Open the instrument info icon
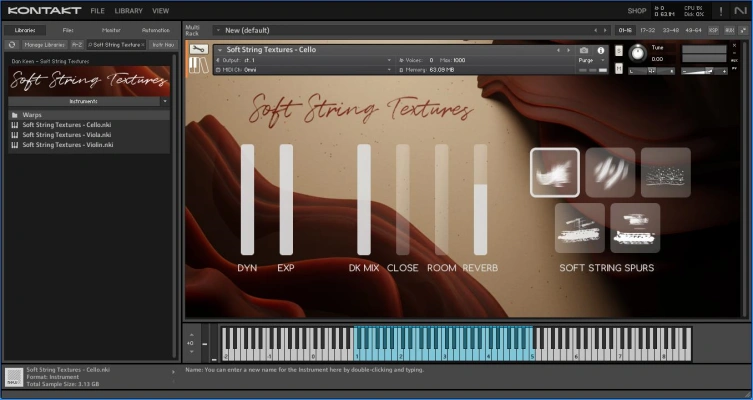This screenshot has height=400, width=753. [601, 50]
